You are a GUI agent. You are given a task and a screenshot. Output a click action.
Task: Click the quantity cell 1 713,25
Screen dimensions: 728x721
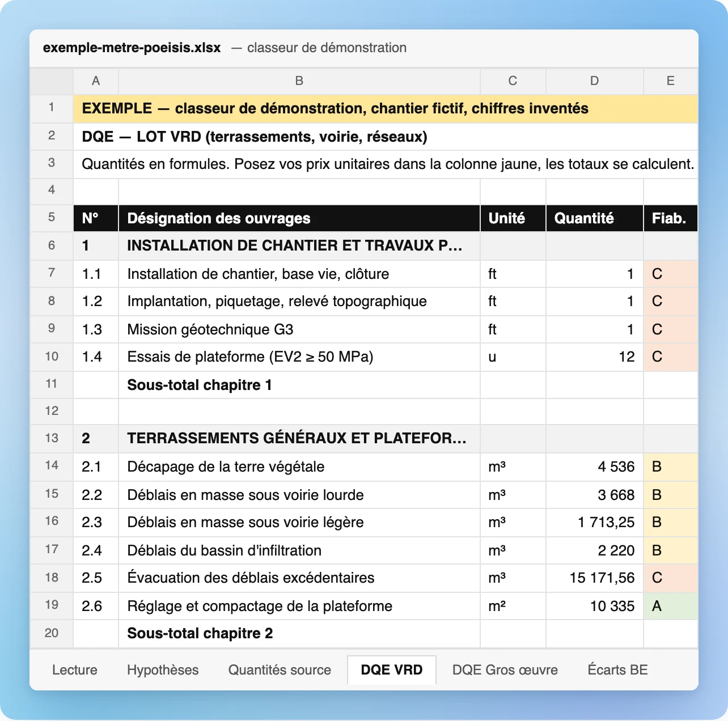pyautogui.click(x=594, y=522)
